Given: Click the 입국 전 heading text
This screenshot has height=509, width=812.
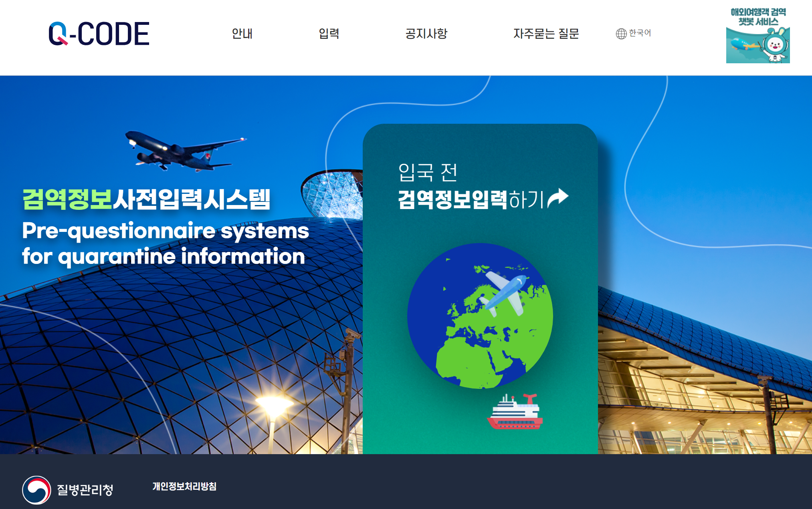Looking at the screenshot, I should [x=427, y=172].
